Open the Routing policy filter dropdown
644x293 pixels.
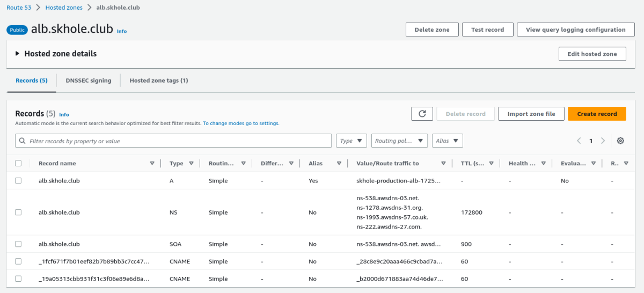pyautogui.click(x=399, y=141)
